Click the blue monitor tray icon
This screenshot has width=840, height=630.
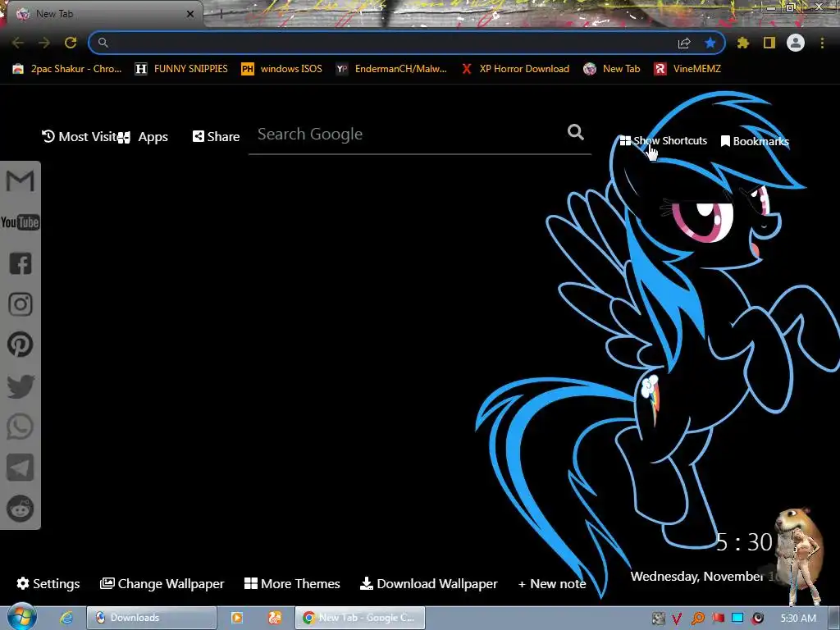[x=737, y=619]
